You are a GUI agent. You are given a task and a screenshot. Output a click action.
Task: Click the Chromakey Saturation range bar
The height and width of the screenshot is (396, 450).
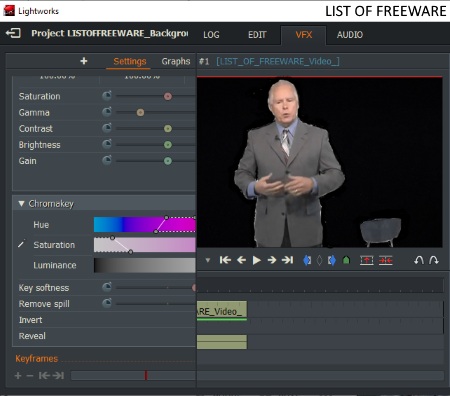tap(145, 245)
